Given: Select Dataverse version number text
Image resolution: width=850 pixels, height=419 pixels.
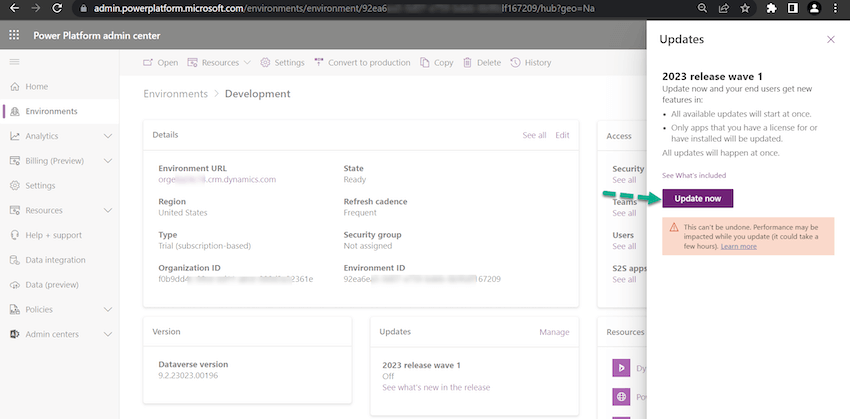Looking at the screenshot, I should [188, 375].
